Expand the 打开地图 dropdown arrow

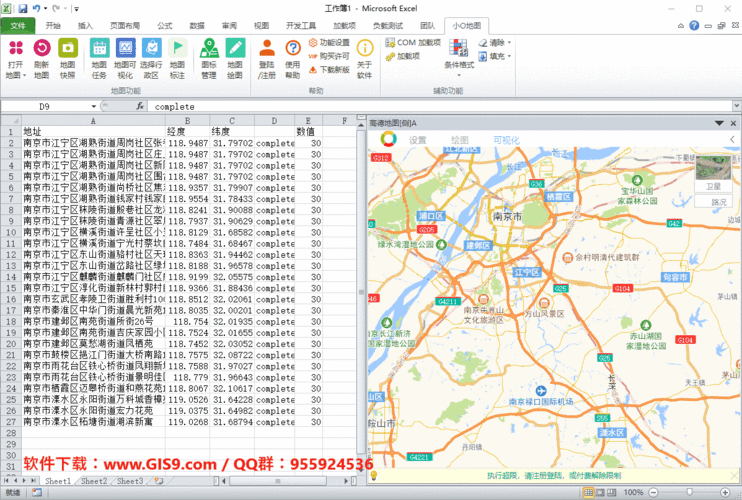[x=24, y=75]
